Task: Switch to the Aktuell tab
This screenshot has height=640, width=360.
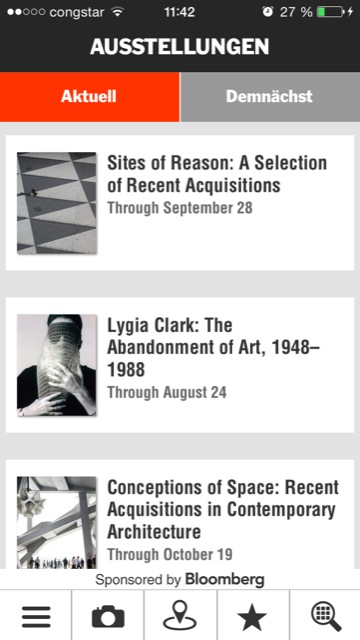Action: click(x=89, y=97)
